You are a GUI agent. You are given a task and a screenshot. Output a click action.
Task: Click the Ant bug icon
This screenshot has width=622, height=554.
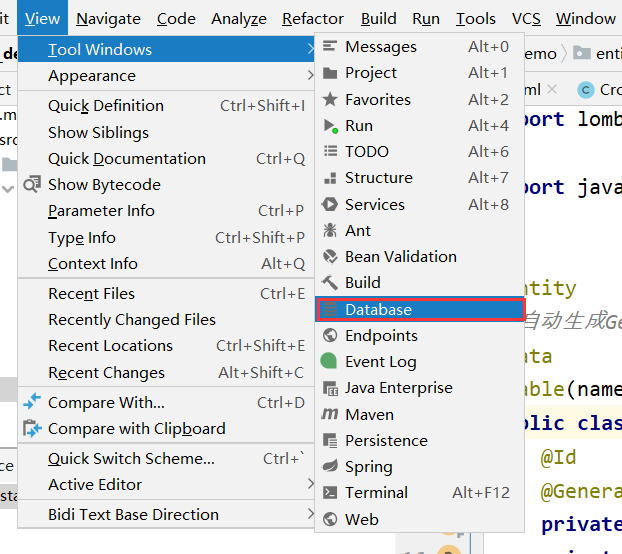click(x=330, y=230)
